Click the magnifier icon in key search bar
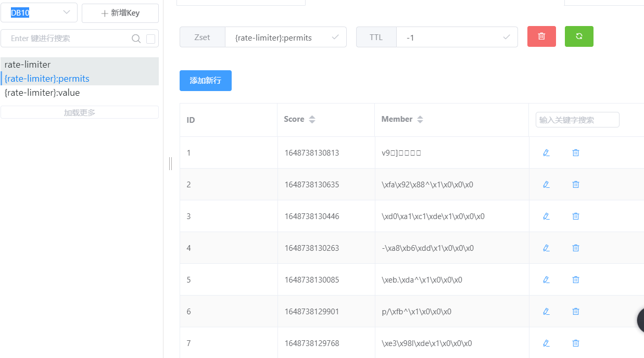This screenshot has height=358, width=644. point(136,39)
